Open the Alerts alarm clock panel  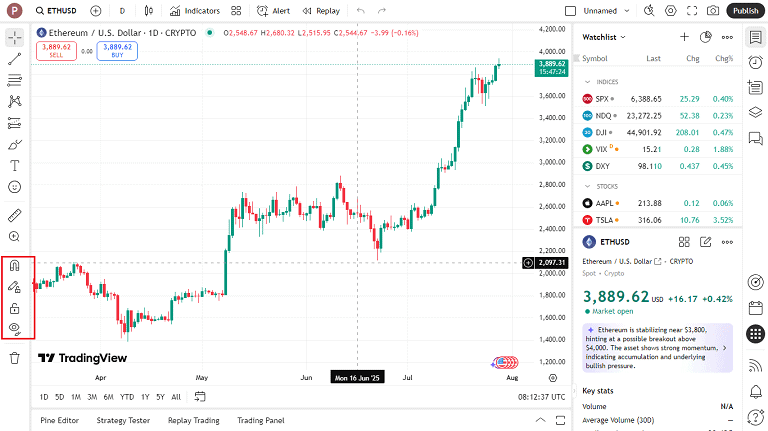755,62
